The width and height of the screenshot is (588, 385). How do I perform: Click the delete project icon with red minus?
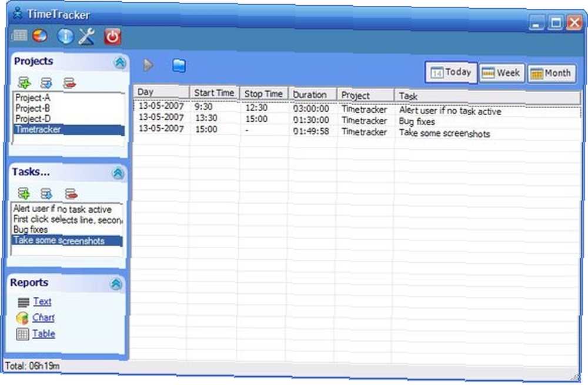point(70,83)
